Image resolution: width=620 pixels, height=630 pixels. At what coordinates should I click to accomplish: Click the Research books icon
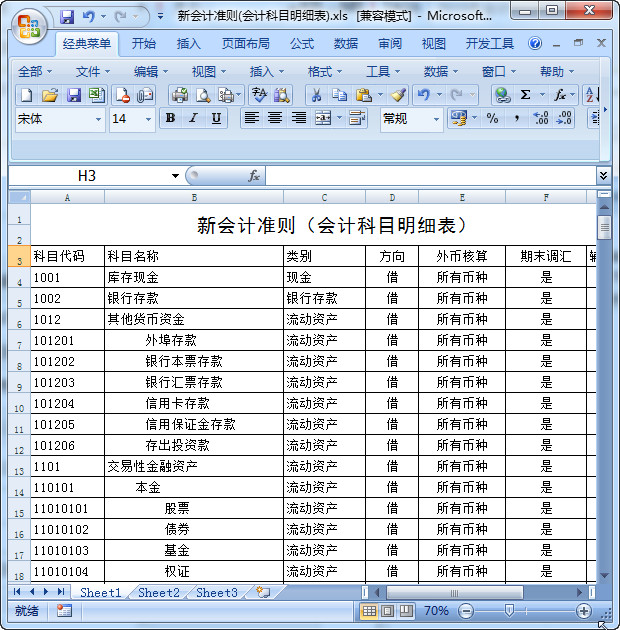[x=282, y=95]
